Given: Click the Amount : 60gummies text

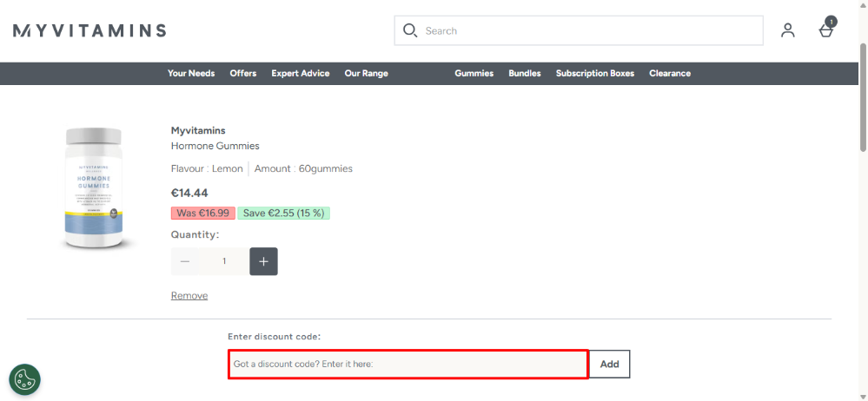Looking at the screenshot, I should pyautogui.click(x=303, y=168).
